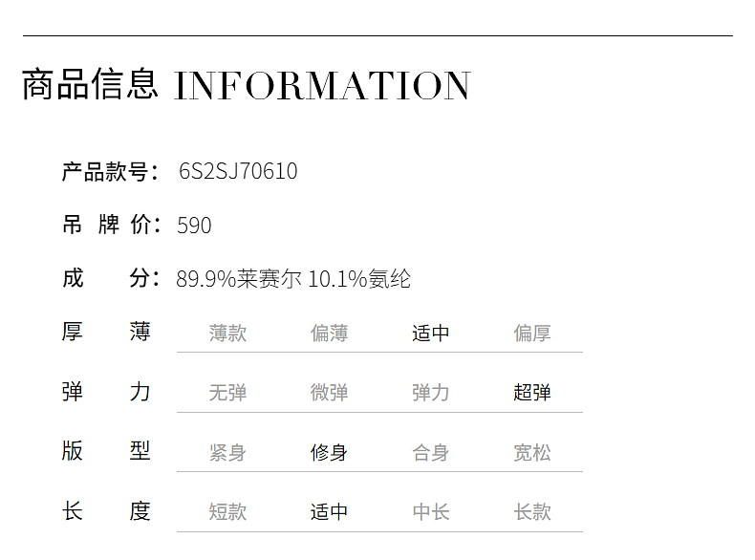Choose 合身 in the 版型 row
Viewport: 755px width, 560px height.
(x=430, y=453)
